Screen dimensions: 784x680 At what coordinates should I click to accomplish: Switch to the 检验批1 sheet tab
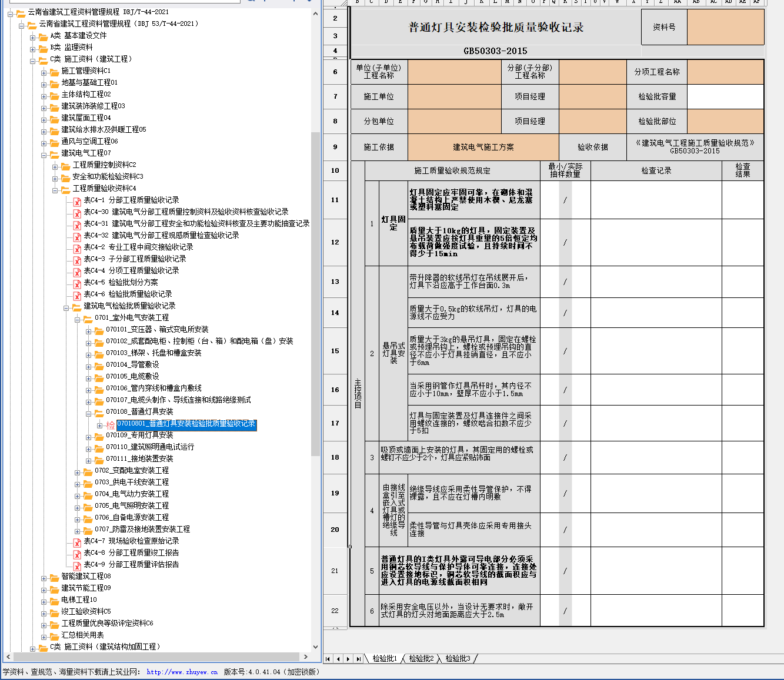385,659
